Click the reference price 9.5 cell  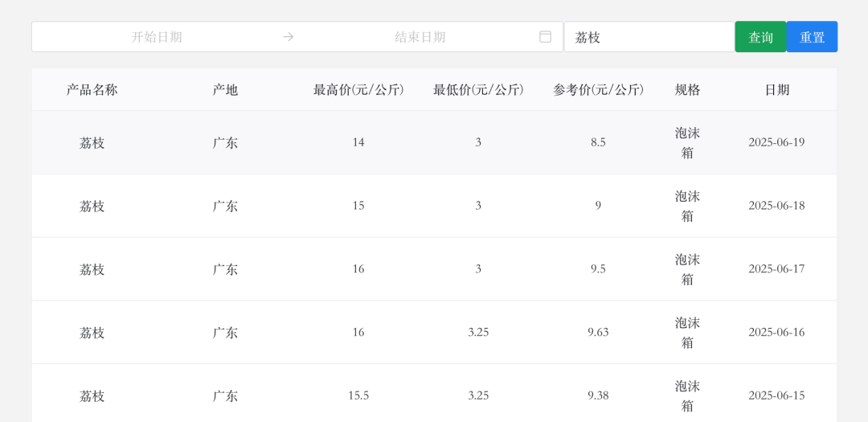[x=598, y=269]
